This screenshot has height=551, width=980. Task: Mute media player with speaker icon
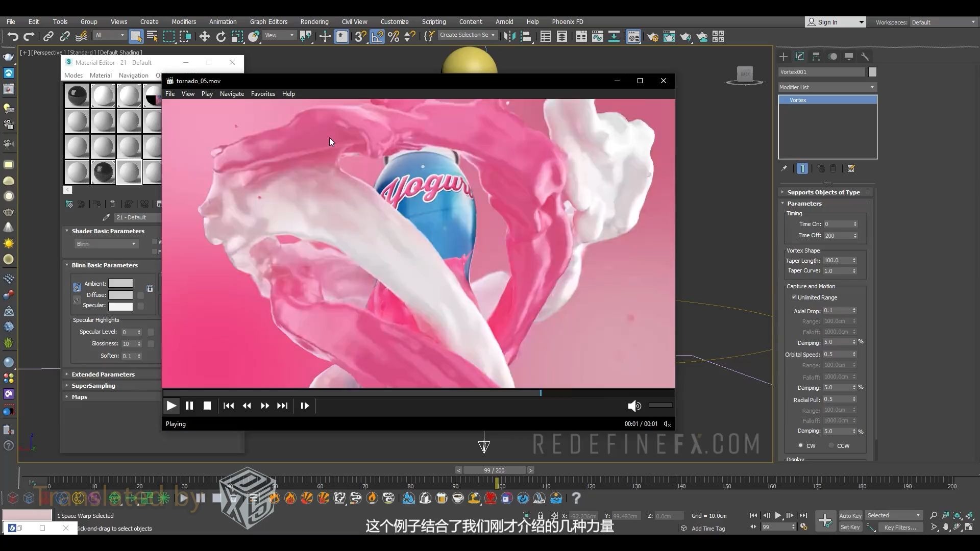[634, 406]
